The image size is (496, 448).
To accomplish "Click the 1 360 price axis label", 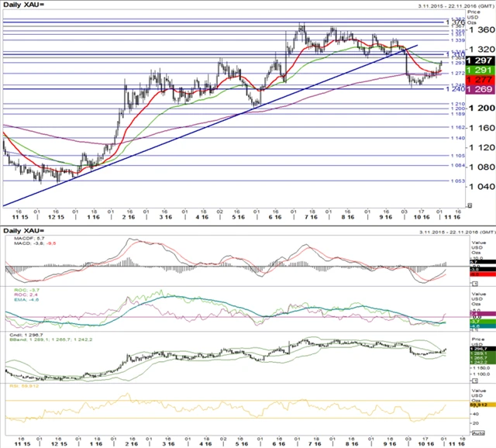I will click(x=482, y=29).
